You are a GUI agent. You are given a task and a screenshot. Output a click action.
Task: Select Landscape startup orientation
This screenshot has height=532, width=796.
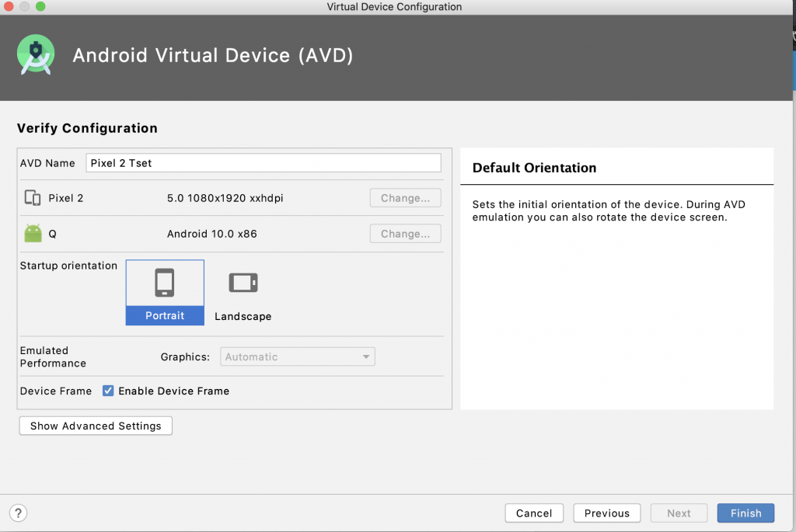coord(243,293)
